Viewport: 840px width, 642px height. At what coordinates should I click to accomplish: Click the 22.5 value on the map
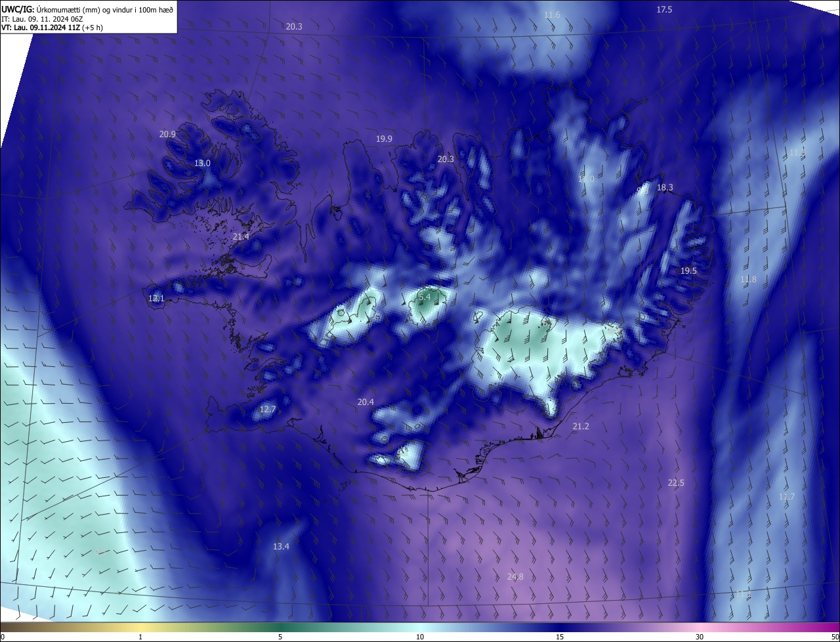(676, 482)
